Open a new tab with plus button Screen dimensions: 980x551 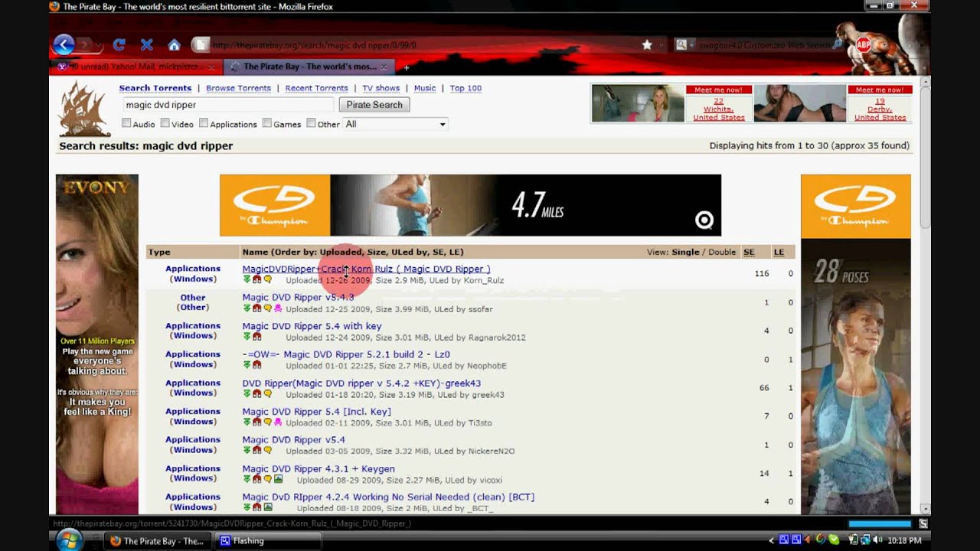(x=406, y=67)
